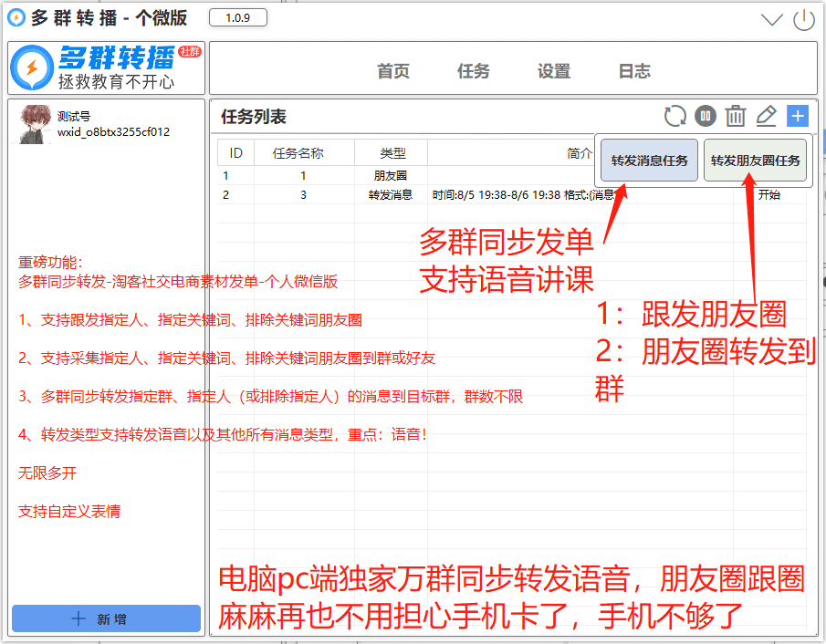Viewport: 826px width, 644px height.
Task: Click the 社群 red badge on the logo
Action: coord(190,52)
